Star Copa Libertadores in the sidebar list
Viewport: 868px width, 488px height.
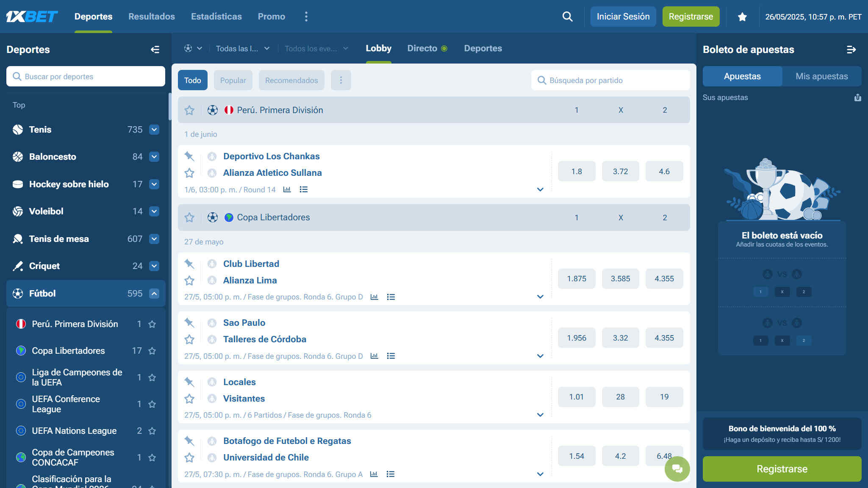[152, 351]
